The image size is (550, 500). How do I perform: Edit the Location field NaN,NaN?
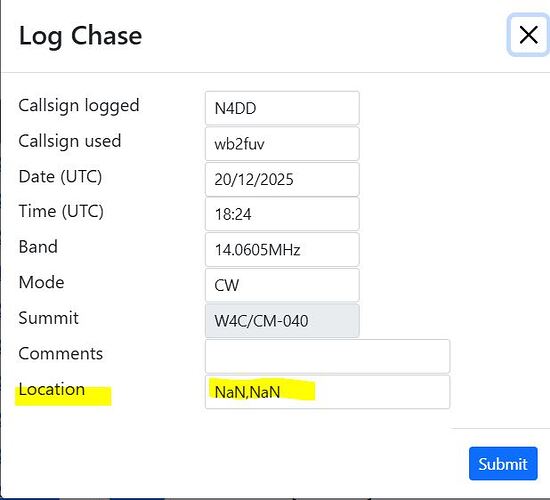point(327,392)
